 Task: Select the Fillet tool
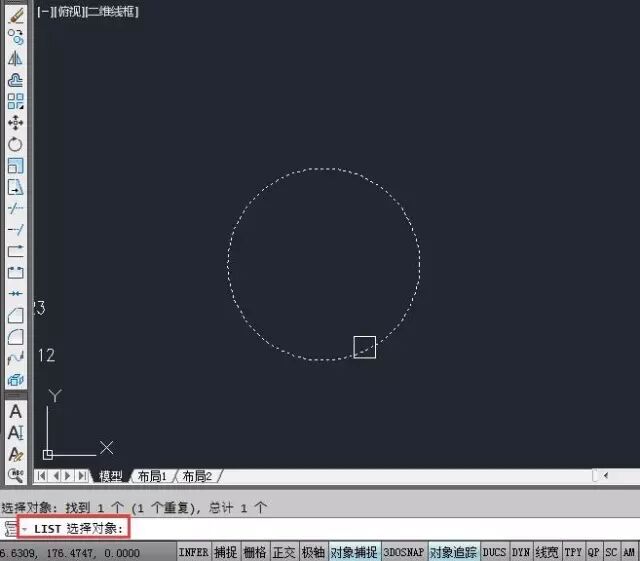pyautogui.click(x=16, y=337)
